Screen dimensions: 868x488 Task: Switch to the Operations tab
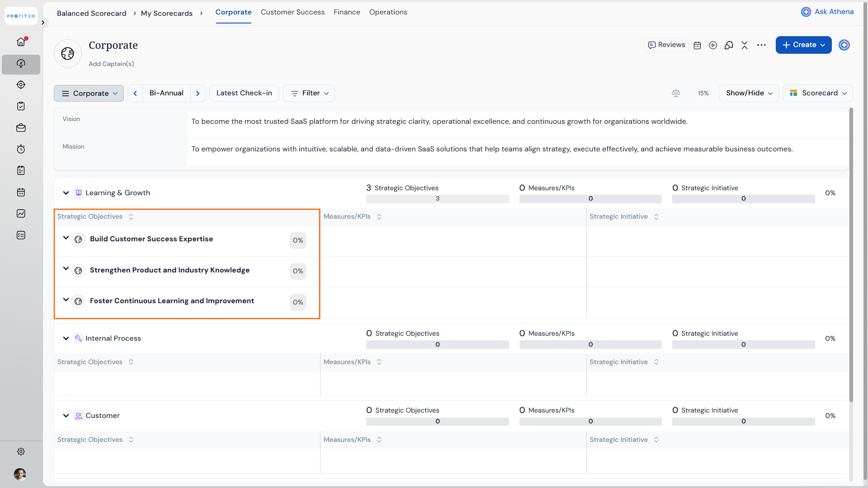click(388, 12)
